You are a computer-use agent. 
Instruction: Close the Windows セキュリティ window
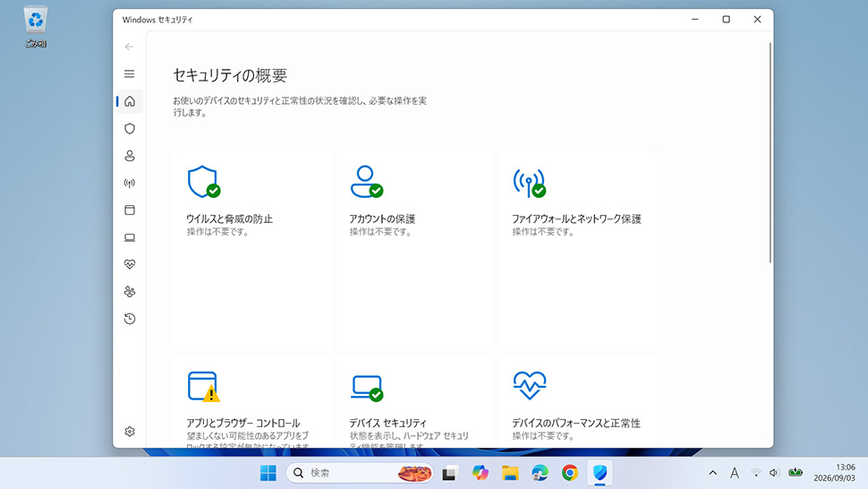pos(757,20)
